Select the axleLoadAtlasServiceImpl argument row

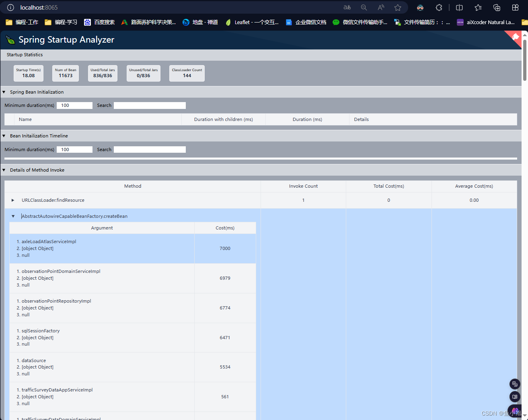pyautogui.click(x=133, y=248)
